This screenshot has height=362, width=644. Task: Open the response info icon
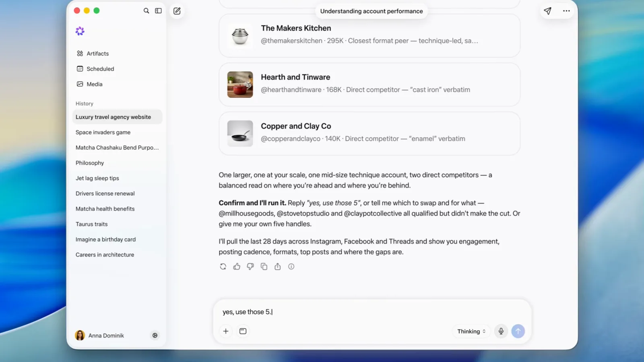coord(291,266)
